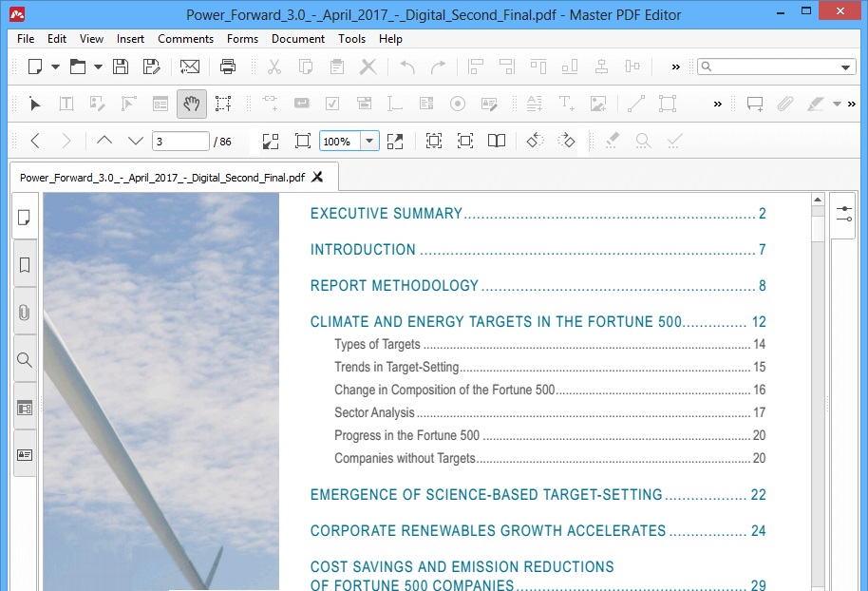Image resolution: width=868 pixels, height=591 pixels.
Task: Open the Attachments paperclip side panel
Action: [25, 313]
